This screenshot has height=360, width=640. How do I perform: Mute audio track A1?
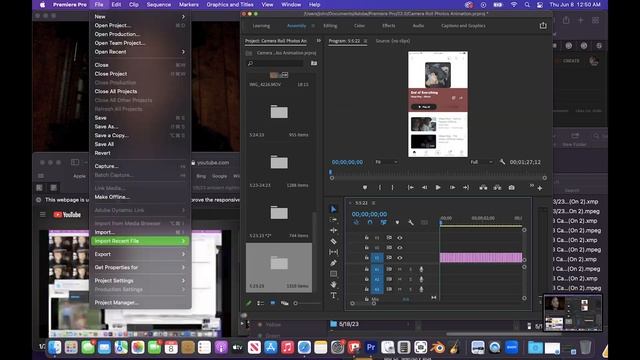(x=400, y=269)
